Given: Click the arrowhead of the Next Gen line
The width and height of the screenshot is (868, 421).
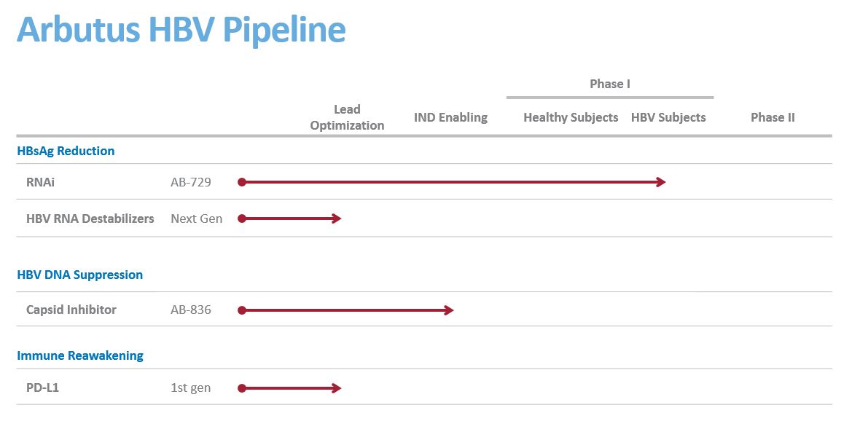Looking at the screenshot, I should tap(337, 219).
